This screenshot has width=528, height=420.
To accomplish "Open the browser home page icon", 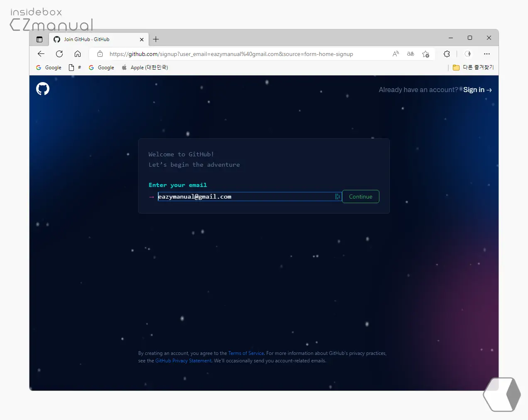I will point(78,54).
